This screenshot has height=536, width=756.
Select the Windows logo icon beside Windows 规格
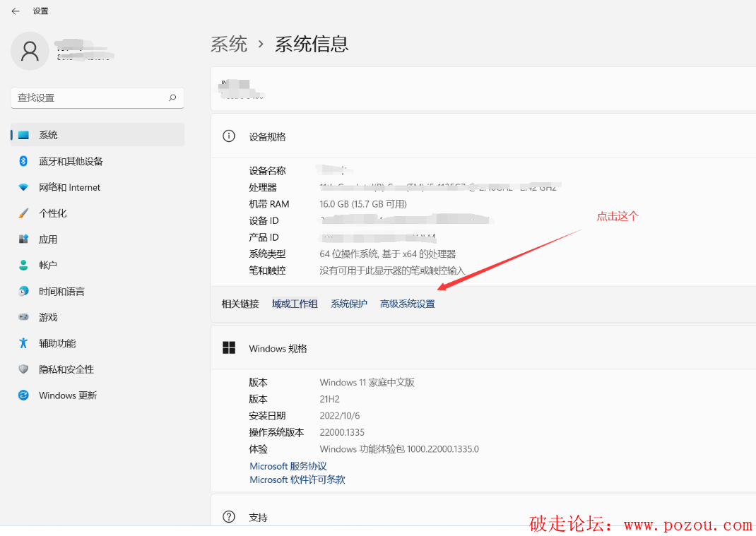pos(228,347)
